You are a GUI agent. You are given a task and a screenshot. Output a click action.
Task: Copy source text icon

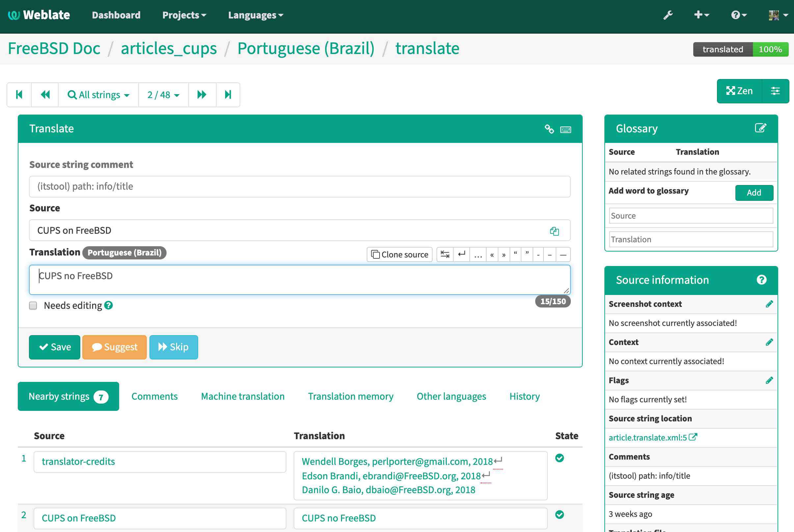click(x=554, y=231)
